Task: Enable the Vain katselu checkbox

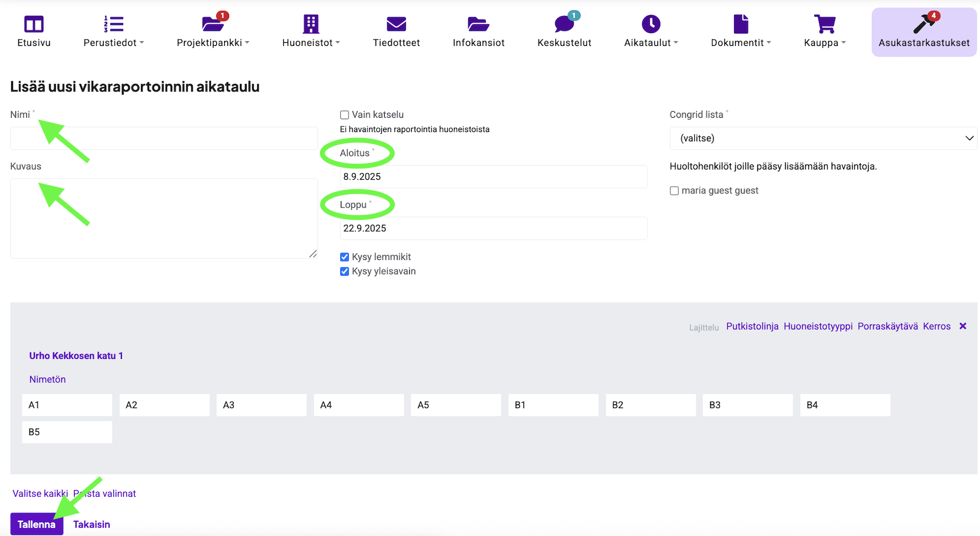Action: (x=344, y=115)
